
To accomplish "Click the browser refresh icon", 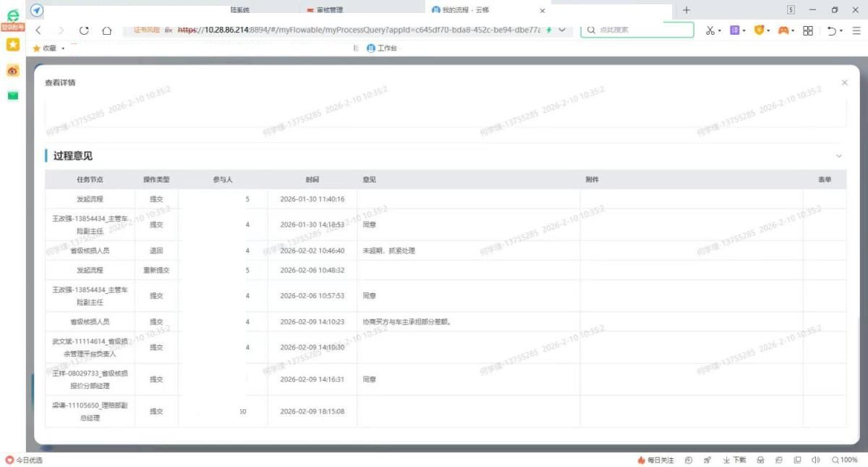I will pyautogui.click(x=84, y=30).
